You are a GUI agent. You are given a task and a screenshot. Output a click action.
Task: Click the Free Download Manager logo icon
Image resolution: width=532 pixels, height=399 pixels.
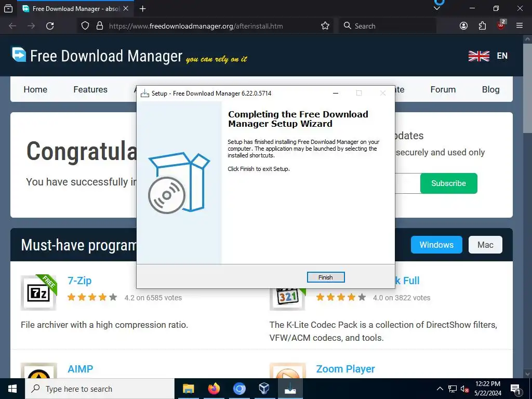click(19, 54)
